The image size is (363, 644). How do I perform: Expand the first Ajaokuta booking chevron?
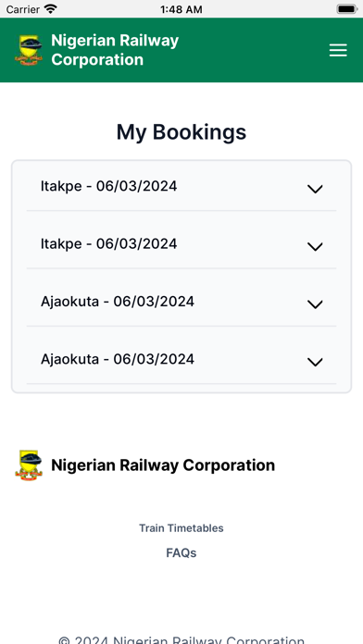click(x=315, y=304)
